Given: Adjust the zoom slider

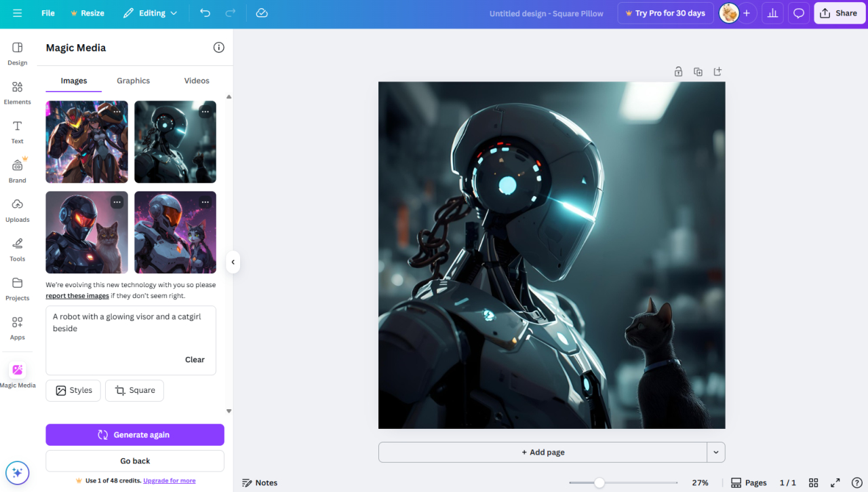Looking at the screenshot, I should (599, 482).
